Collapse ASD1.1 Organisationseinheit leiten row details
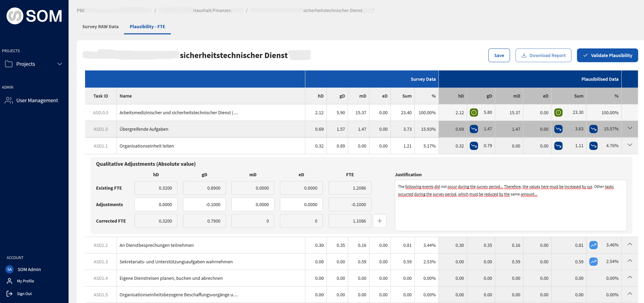The width and height of the screenshot is (644, 303). (x=630, y=145)
